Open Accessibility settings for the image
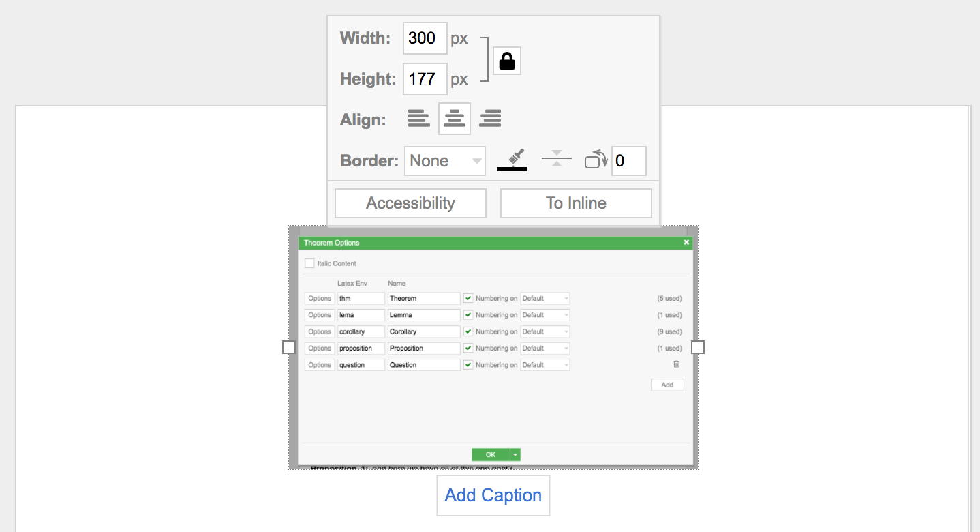This screenshot has width=980, height=532. tap(410, 203)
